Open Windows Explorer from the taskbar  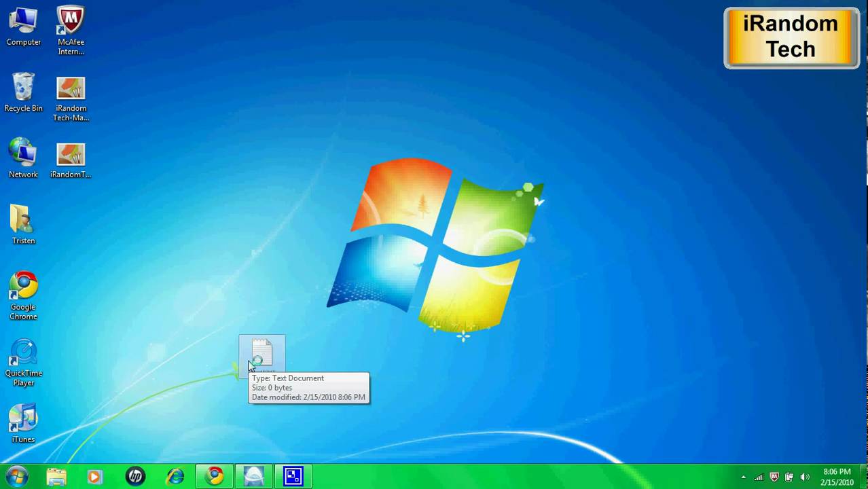(x=56, y=477)
